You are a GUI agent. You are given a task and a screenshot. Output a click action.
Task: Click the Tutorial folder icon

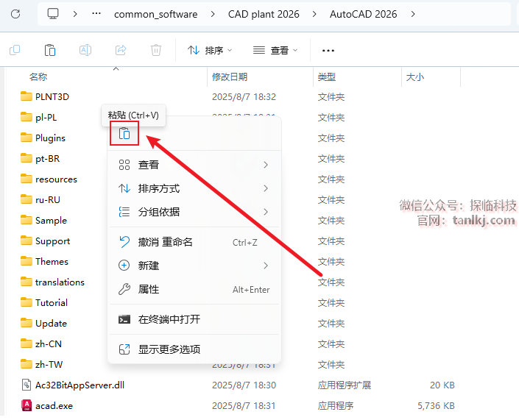pos(27,302)
